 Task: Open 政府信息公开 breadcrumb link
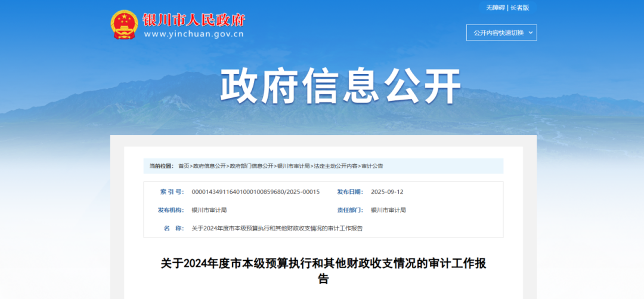point(209,166)
